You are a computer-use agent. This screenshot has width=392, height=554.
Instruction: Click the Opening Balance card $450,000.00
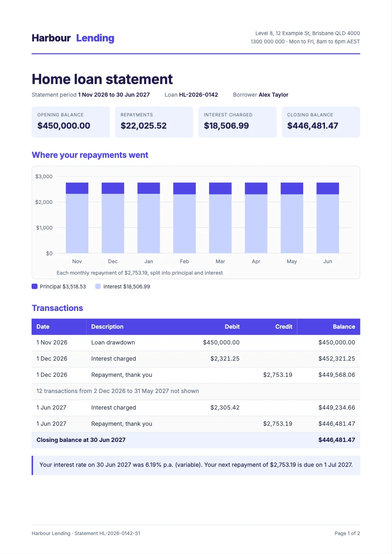coord(71,122)
